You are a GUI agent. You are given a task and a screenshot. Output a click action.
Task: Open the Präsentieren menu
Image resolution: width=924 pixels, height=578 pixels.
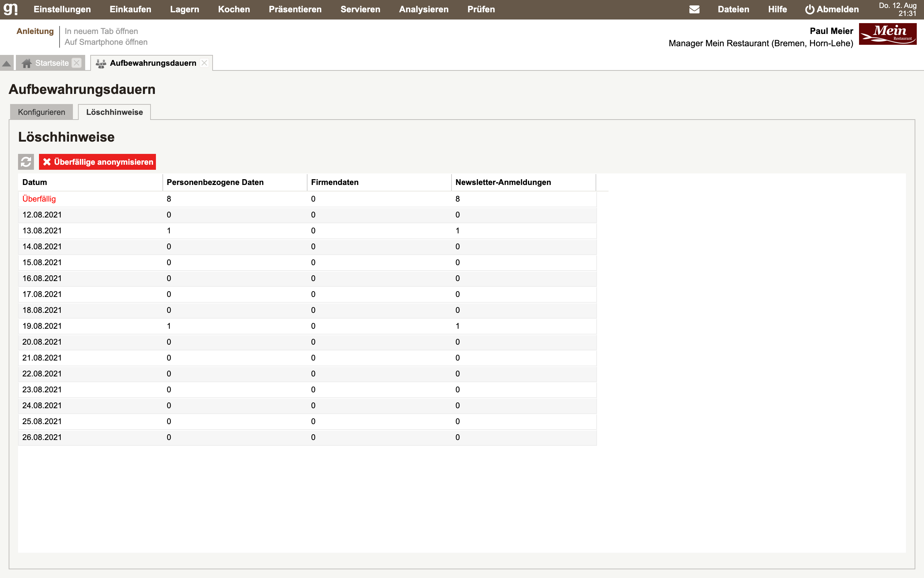295,9
